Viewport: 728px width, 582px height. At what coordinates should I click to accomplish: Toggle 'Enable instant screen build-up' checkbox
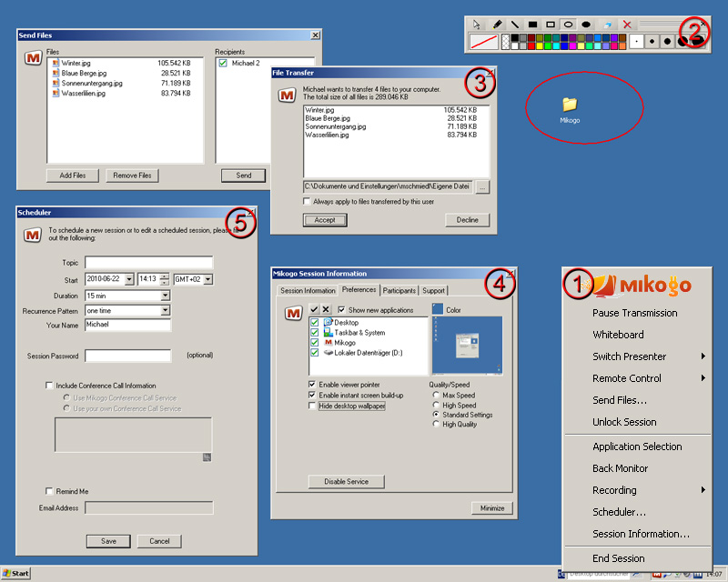click(x=312, y=395)
